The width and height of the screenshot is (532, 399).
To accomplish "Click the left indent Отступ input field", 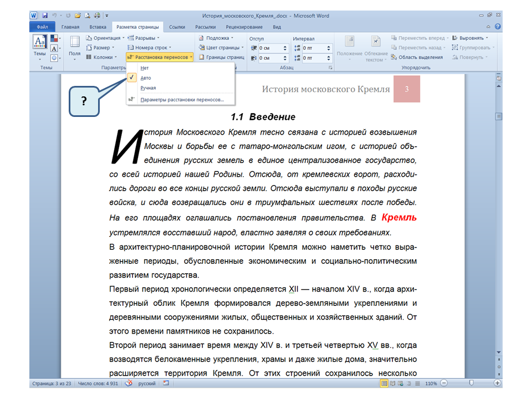I will click(270, 48).
